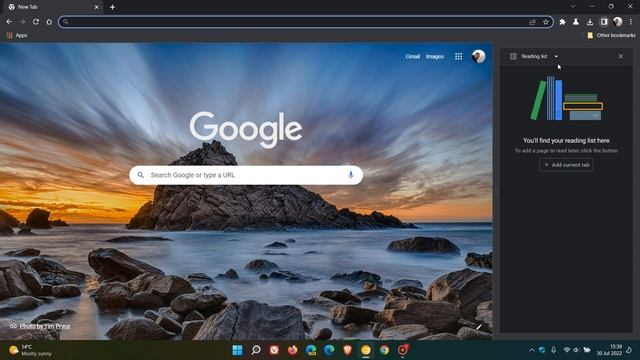The image size is (640, 360).
Task: Select the New Tab tab
Action: click(x=53, y=7)
